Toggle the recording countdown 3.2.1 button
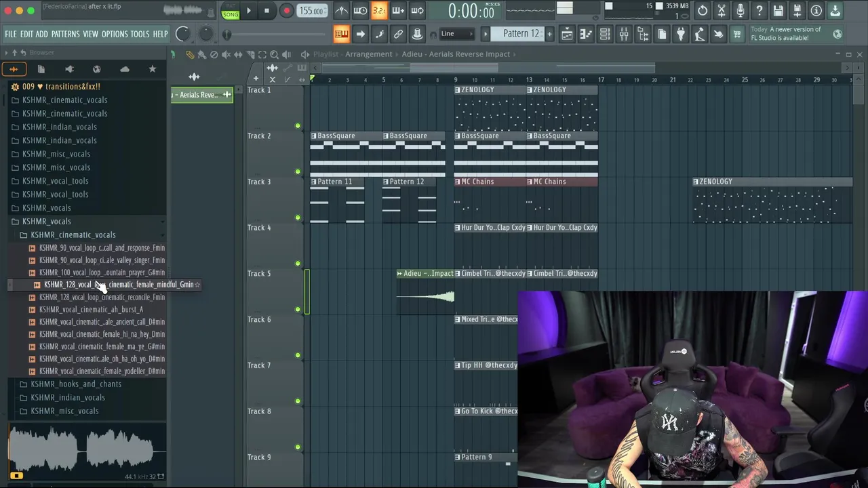The width and height of the screenshot is (868, 488). (379, 11)
